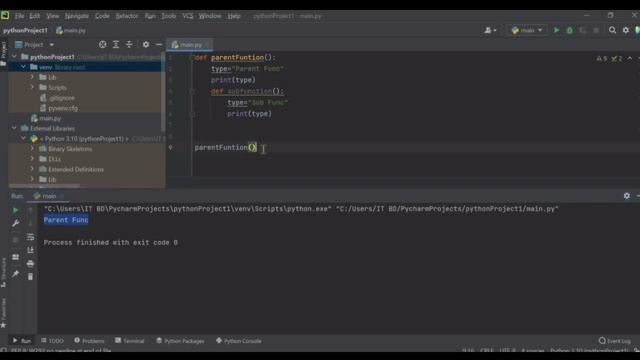
Task: Expand Extended Definitions folder
Action: (x=32, y=169)
